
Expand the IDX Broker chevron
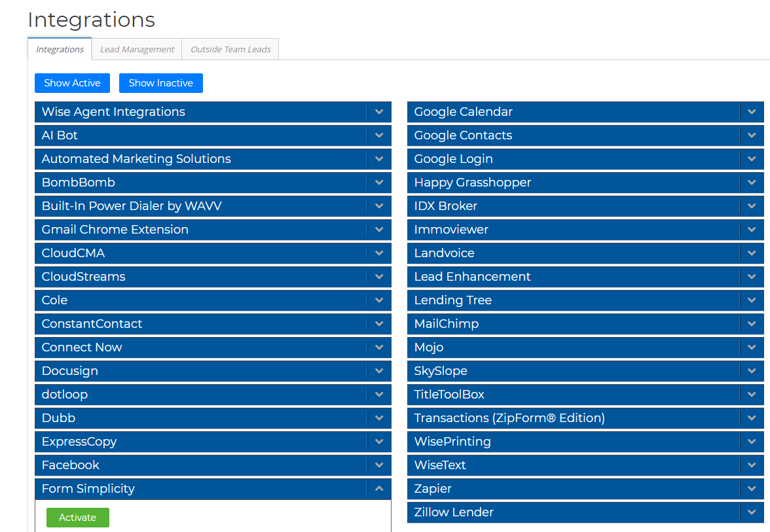tap(752, 205)
